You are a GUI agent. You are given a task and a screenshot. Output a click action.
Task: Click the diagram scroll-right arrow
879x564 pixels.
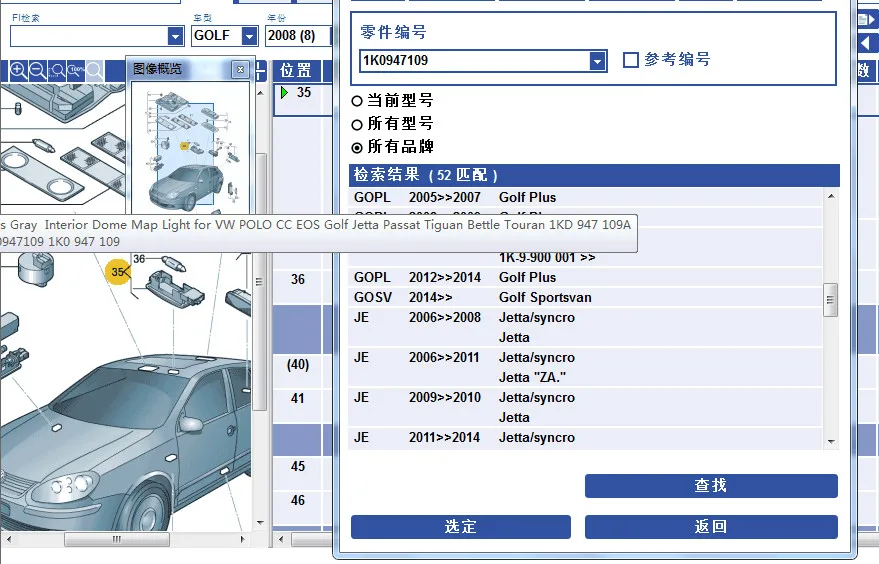coord(242,539)
